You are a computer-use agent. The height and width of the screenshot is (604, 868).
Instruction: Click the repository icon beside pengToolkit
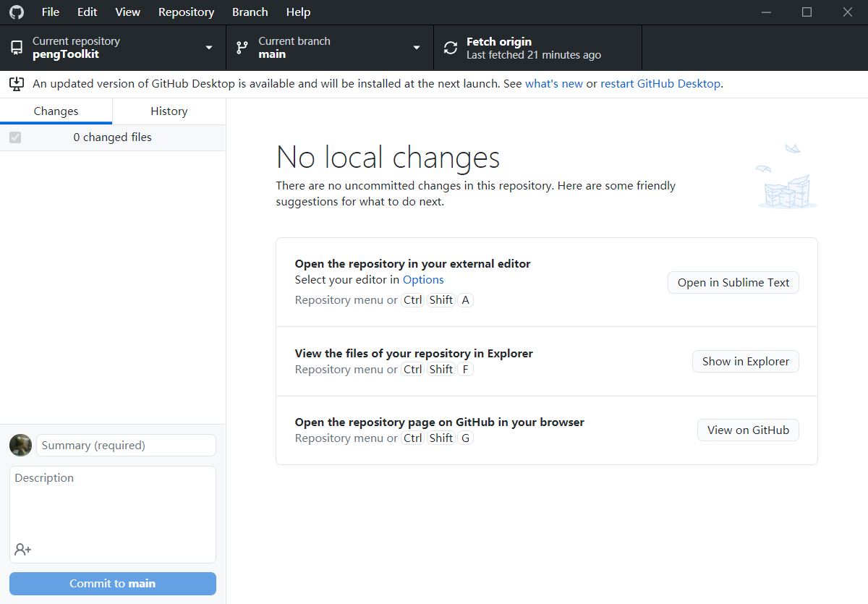(17, 48)
